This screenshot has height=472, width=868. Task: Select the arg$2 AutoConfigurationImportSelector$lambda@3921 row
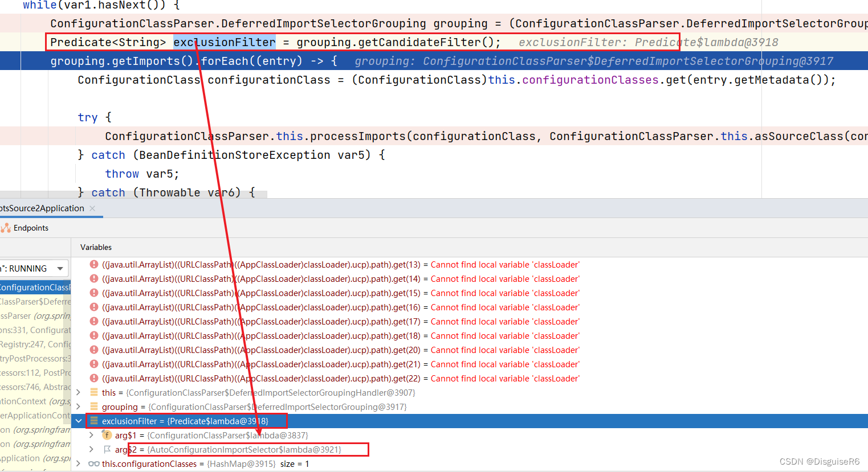(x=470, y=449)
